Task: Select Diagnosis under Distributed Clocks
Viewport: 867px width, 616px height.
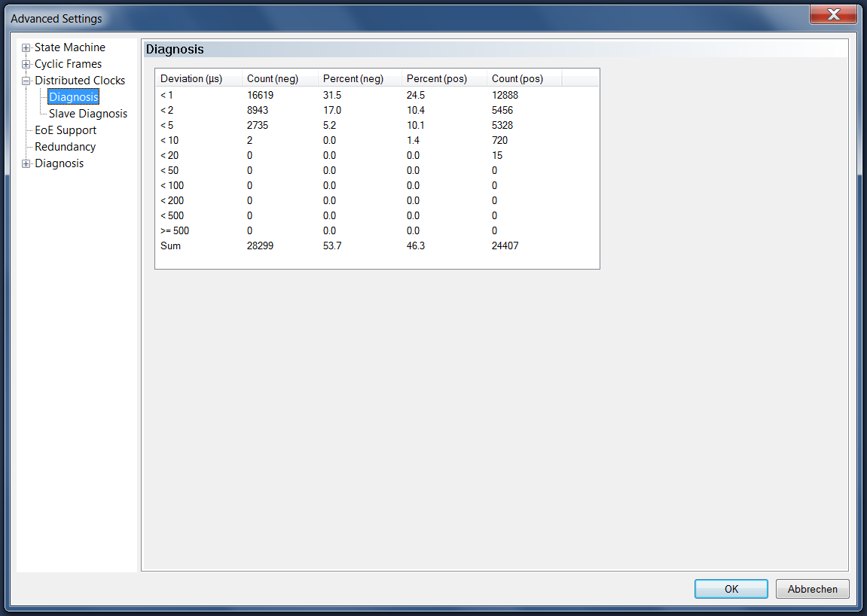Action: tap(74, 97)
